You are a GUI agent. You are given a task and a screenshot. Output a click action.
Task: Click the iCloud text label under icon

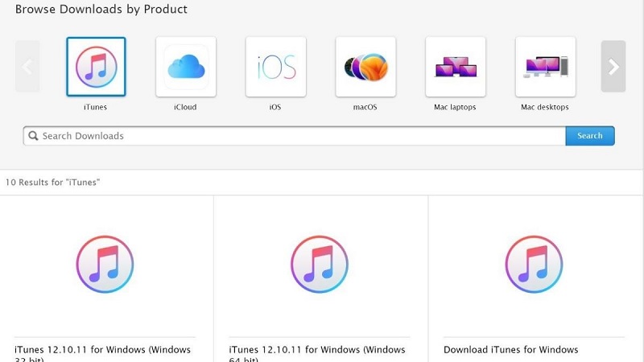click(185, 107)
